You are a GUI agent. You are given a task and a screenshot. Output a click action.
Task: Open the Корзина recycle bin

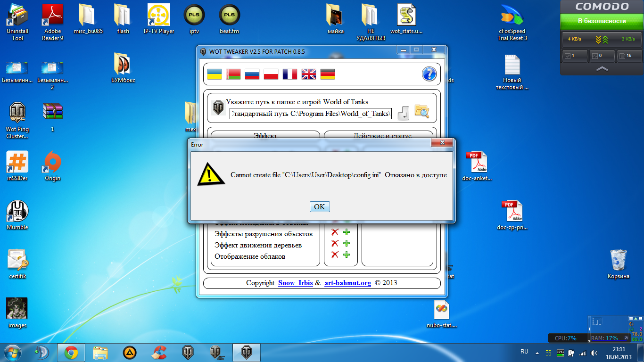click(x=618, y=264)
